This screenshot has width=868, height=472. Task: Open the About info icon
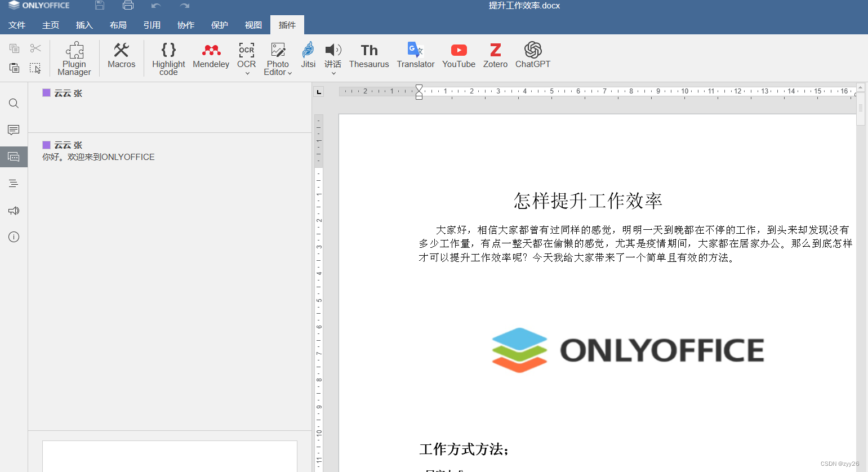(14, 237)
